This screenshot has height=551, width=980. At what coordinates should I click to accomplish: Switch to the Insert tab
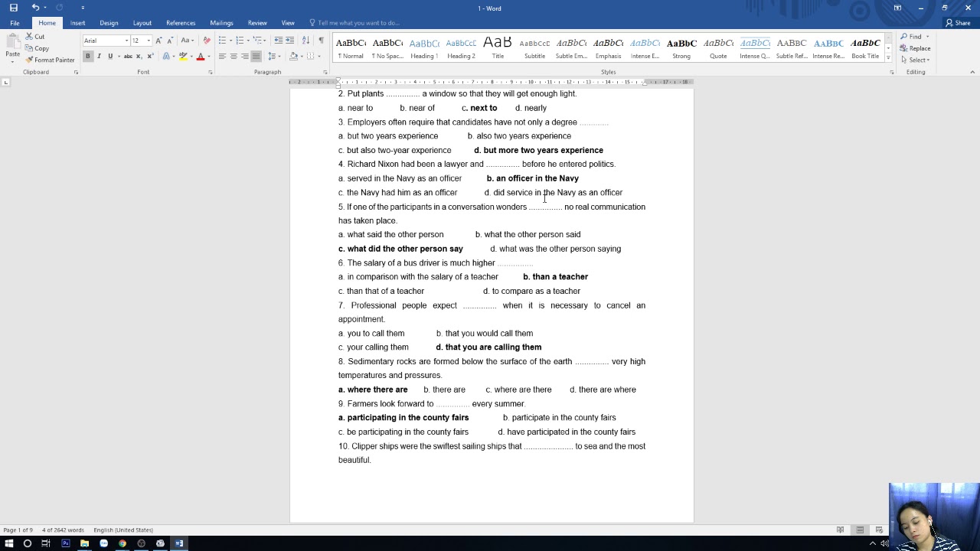point(77,23)
